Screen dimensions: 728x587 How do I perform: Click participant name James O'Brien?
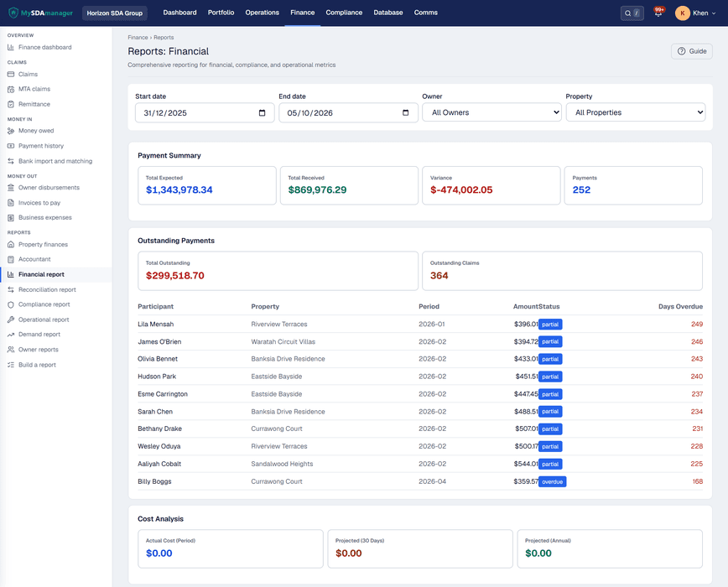[x=159, y=341]
